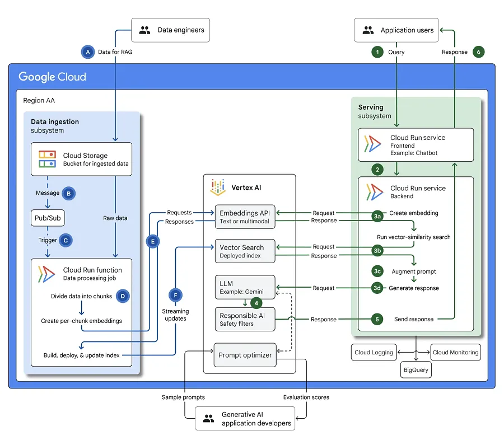Select the Prompt optimizer box
The height and width of the screenshot is (445, 504).
(245, 355)
